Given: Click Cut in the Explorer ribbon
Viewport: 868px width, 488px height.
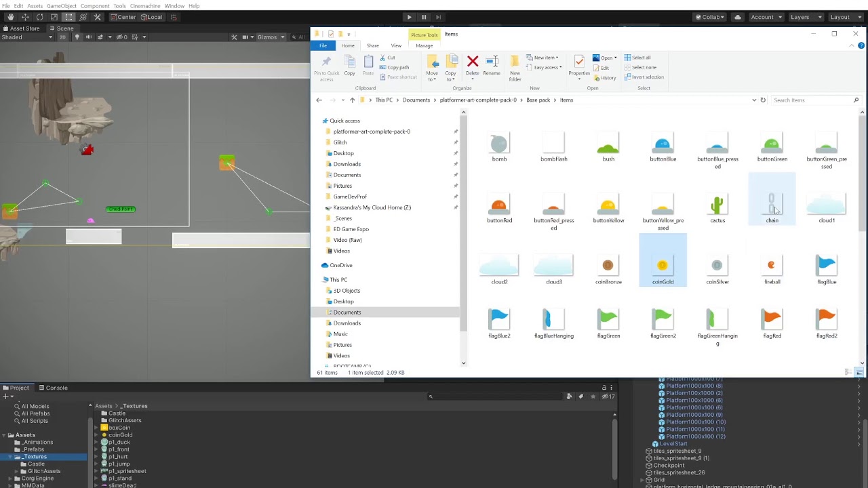Looking at the screenshot, I should pyautogui.click(x=387, y=58).
